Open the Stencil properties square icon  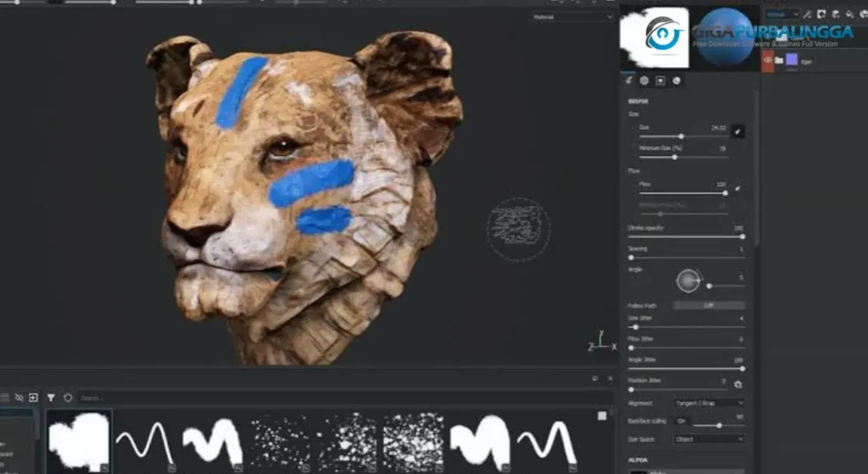[x=660, y=81]
